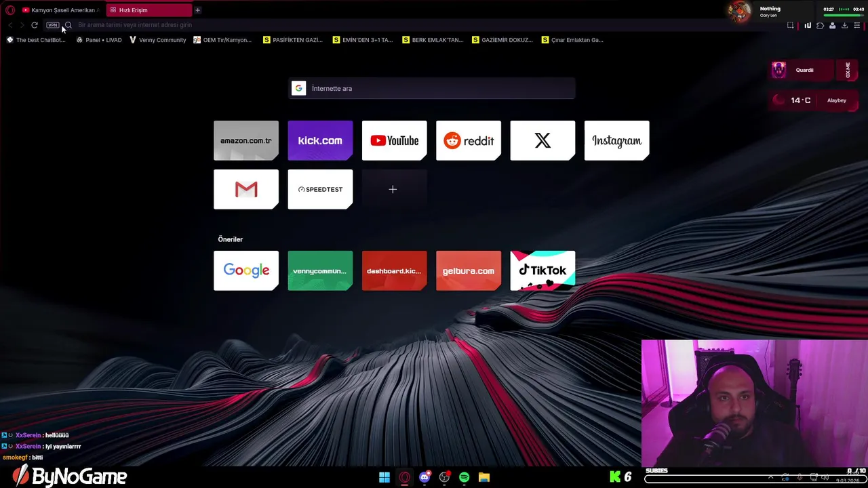Open the extensions puzzle icon
The width and height of the screenshot is (868, 488).
click(820, 25)
